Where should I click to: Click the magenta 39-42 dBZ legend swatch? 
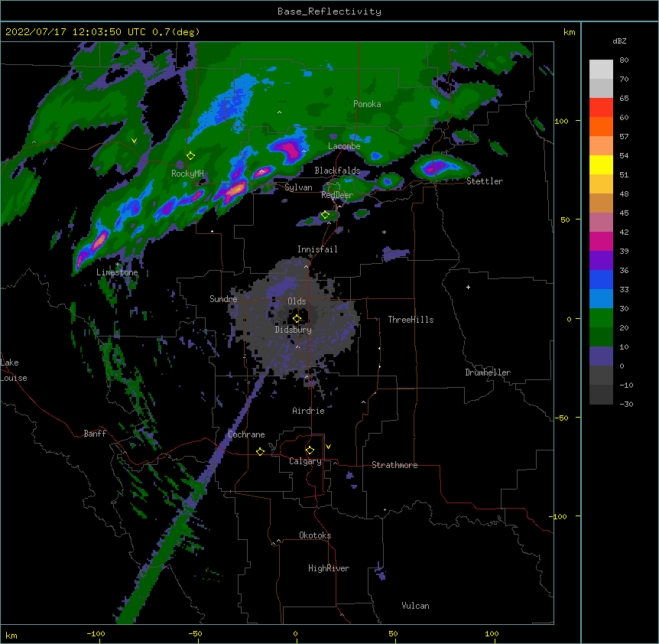tap(601, 241)
